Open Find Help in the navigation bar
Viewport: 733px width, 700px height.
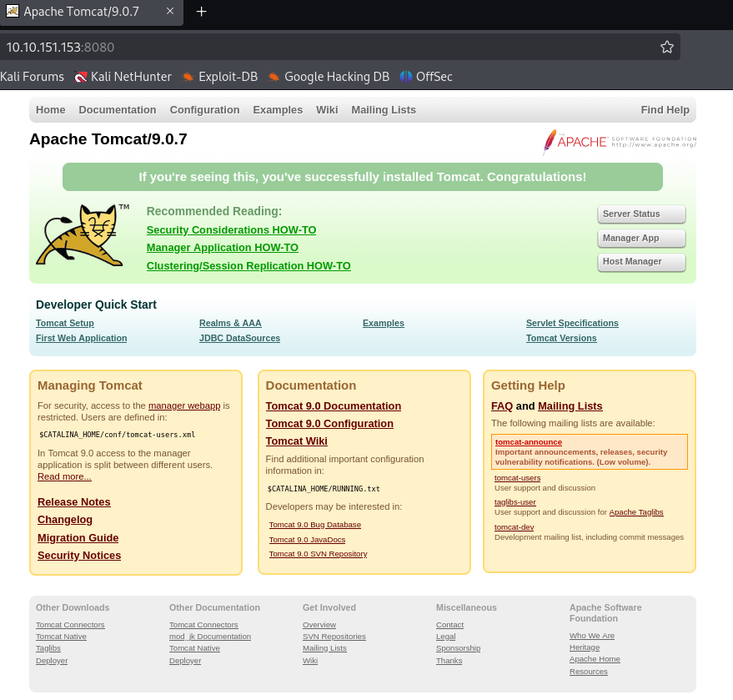665,110
